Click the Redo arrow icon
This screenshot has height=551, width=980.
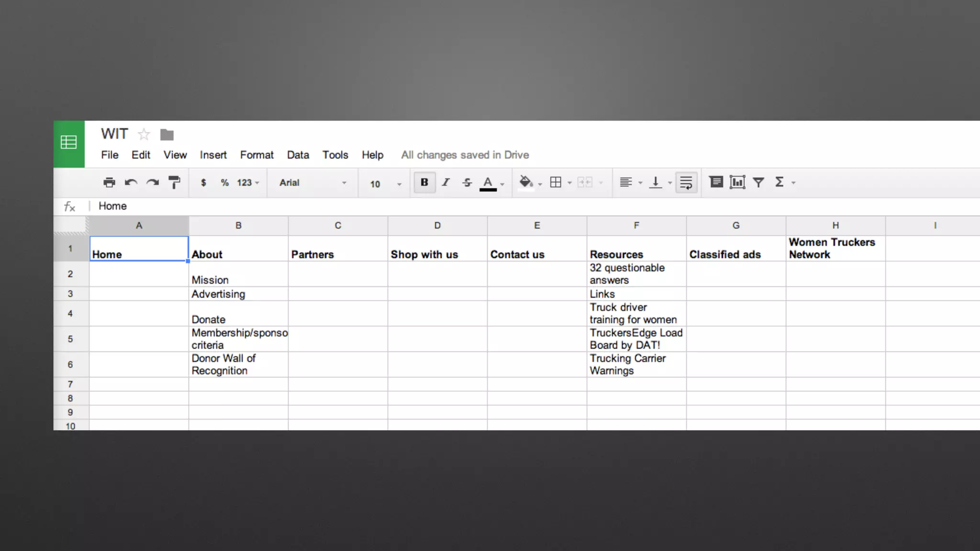(153, 182)
